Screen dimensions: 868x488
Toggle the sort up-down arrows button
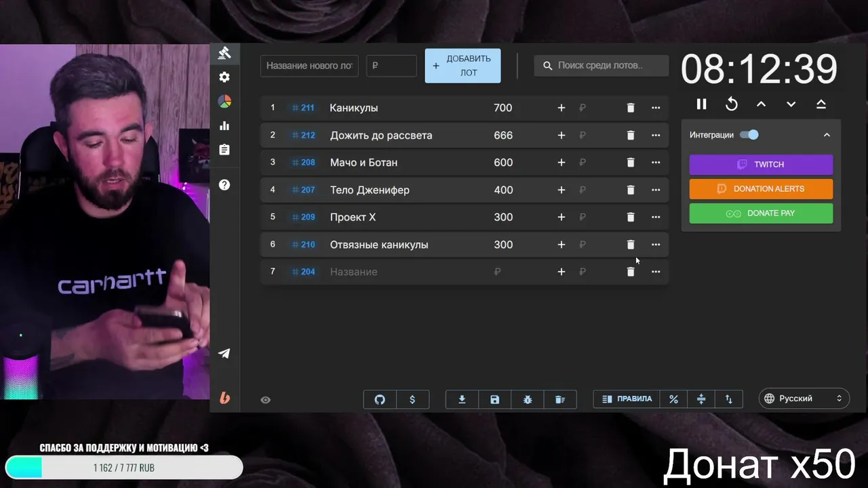pyautogui.click(x=729, y=400)
